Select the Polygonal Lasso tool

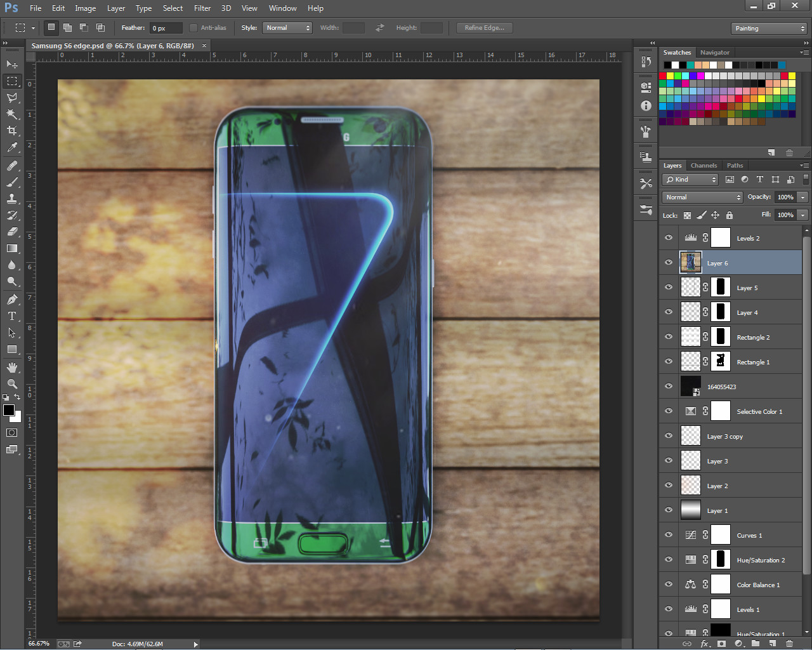12,98
